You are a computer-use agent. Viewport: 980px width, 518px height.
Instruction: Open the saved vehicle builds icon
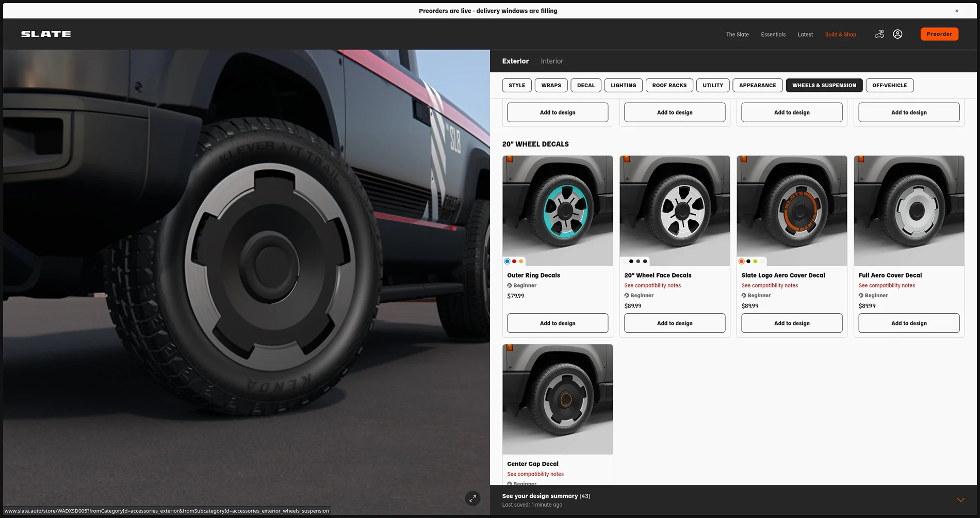point(879,34)
